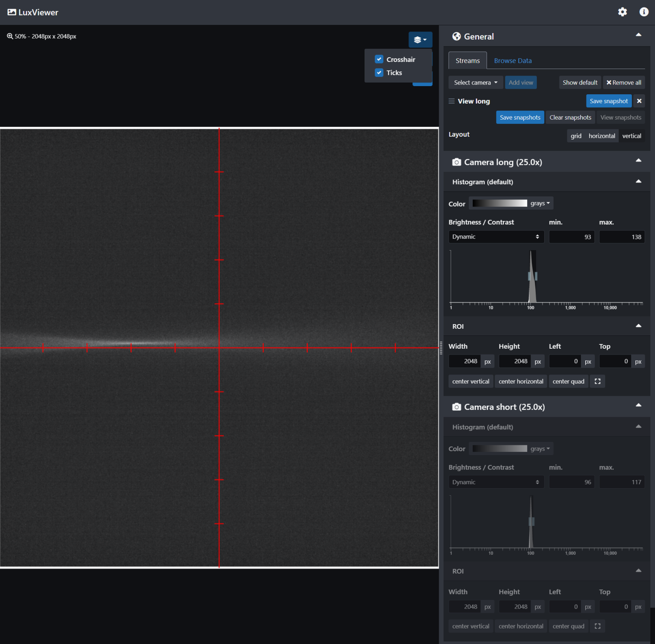The width and height of the screenshot is (655, 644).
Task: Click Camera short full-frame ROI icon
Action: pos(597,626)
